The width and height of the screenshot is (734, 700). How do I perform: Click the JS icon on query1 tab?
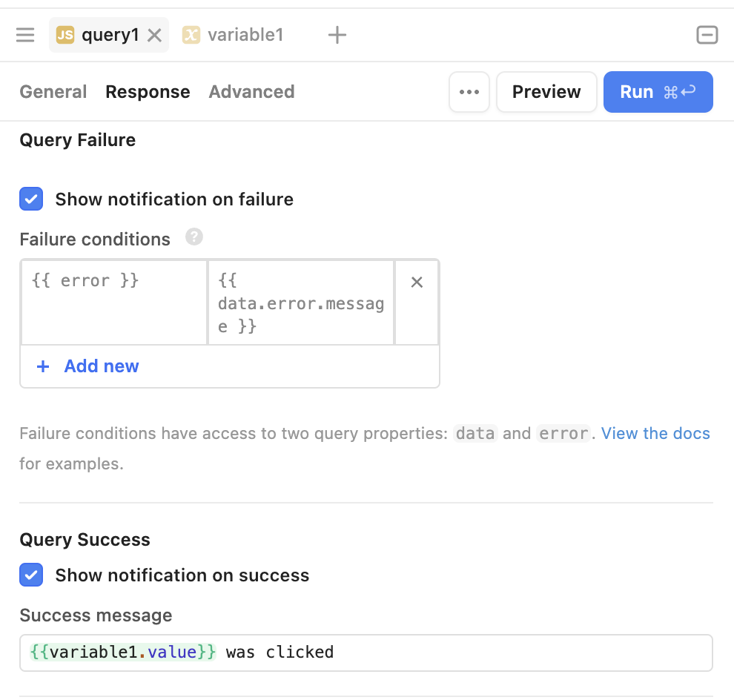(x=66, y=35)
